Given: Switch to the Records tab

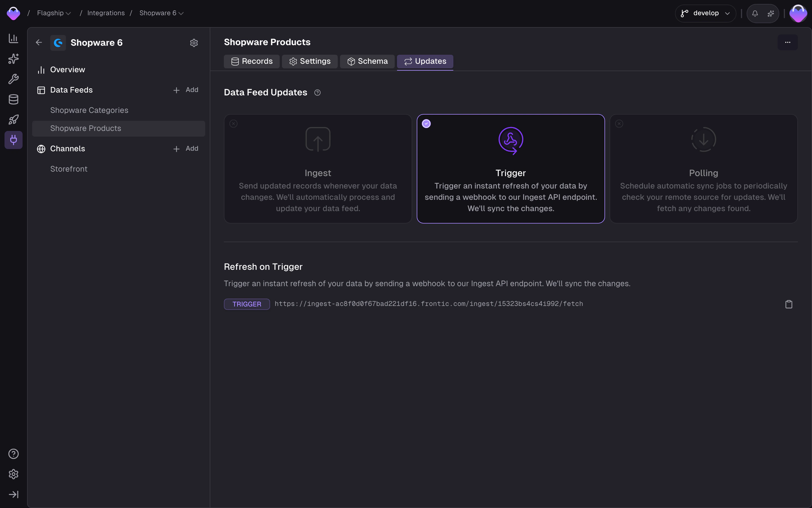Looking at the screenshot, I should pos(252,62).
